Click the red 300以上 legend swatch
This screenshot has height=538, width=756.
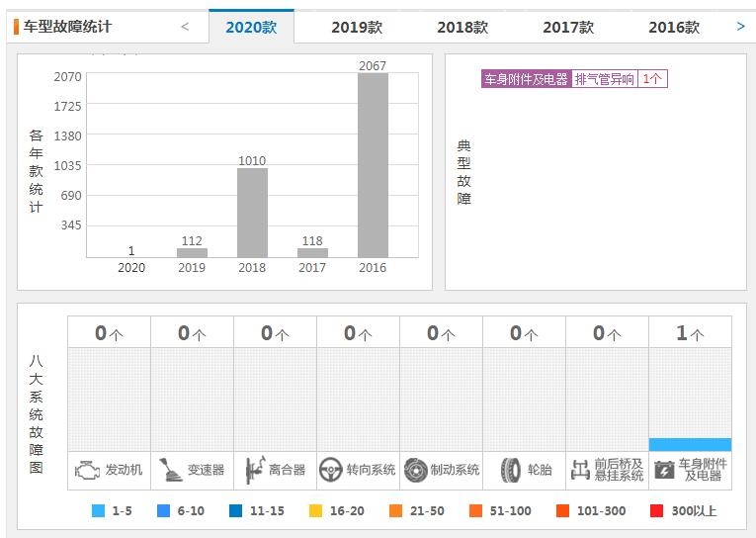point(656,510)
